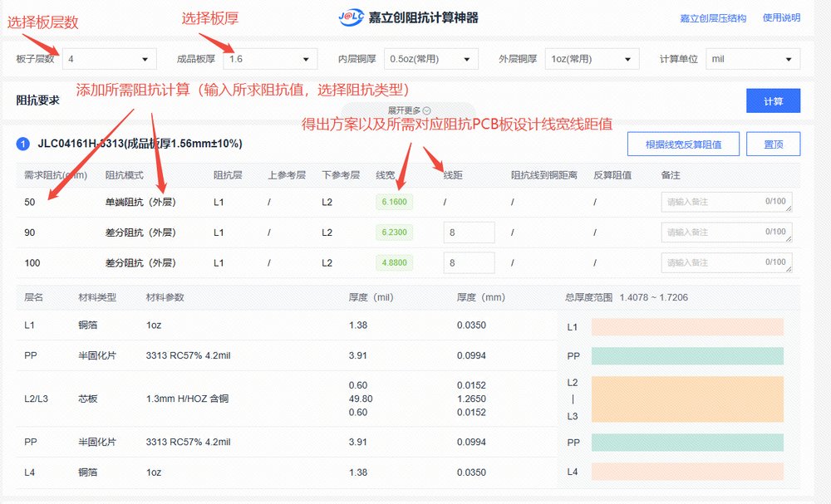Click the blue 计算 button
831x504 pixels.
point(773,101)
